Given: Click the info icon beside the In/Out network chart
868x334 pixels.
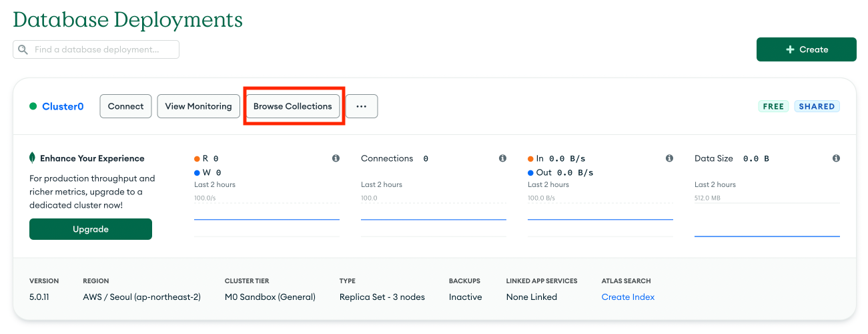Looking at the screenshot, I should pyautogui.click(x=669, y=158).
